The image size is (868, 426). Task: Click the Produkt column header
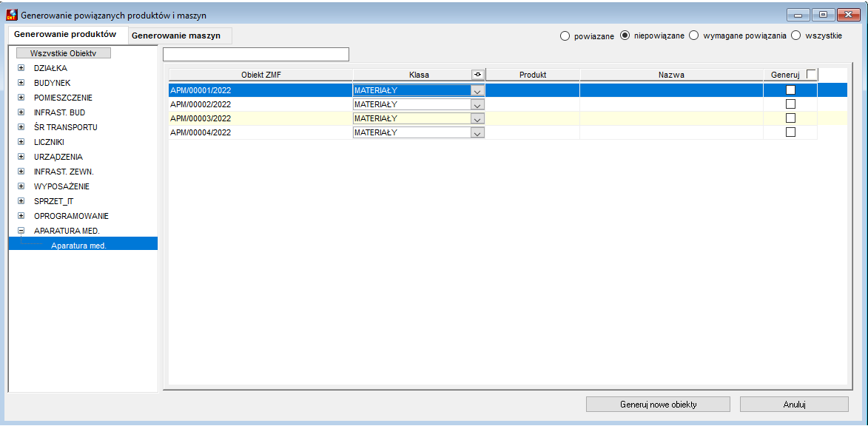[x=533, y=74]
